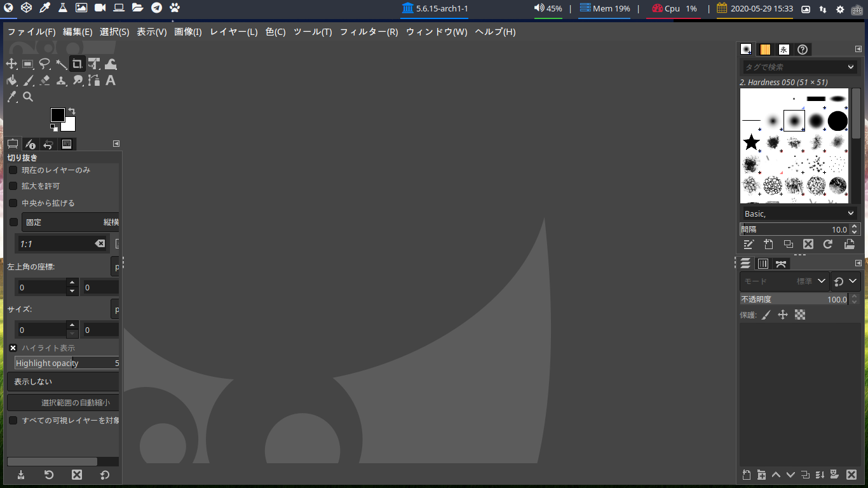Image resolution: width=868 pixels, height=488 pixels.
Task: Click 選択範囲の自動縮小 button
Action: click(x=64, y=403)
